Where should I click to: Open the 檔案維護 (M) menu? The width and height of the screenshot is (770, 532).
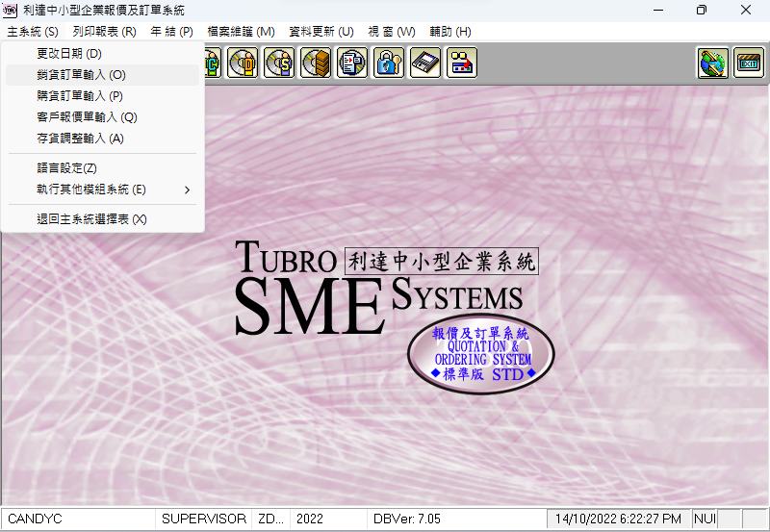click(241, 32)
